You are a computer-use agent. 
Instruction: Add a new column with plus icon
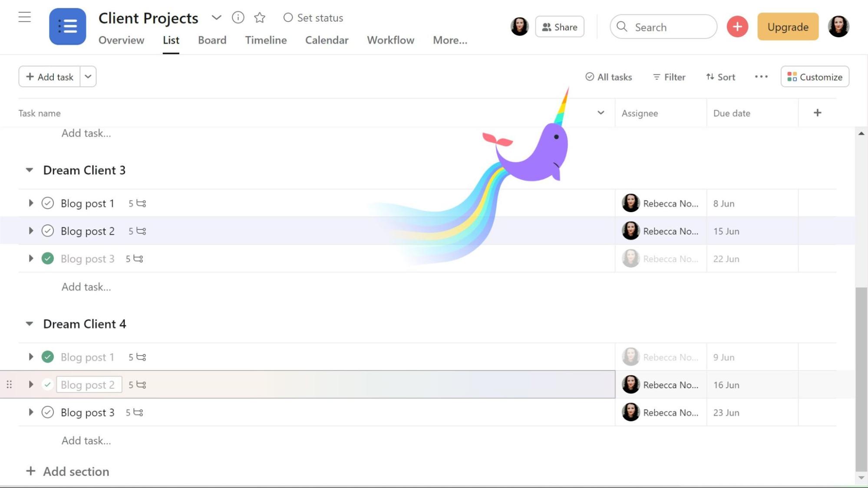(817, 113)
